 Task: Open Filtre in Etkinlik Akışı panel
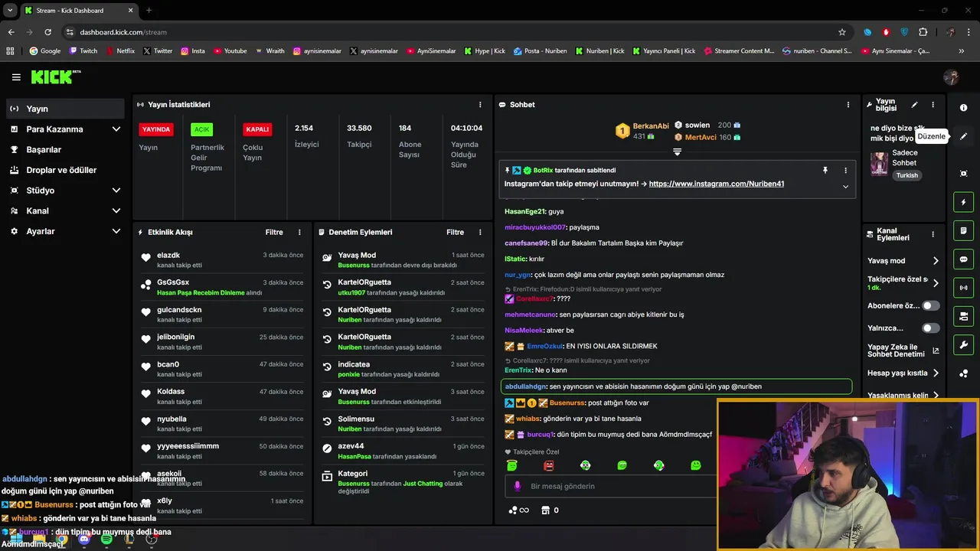[274, 232]
